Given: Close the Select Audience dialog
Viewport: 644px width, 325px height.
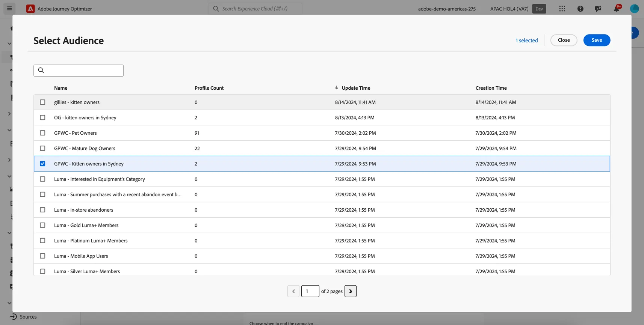Looking at the screenshot, I should coord(564,40).
